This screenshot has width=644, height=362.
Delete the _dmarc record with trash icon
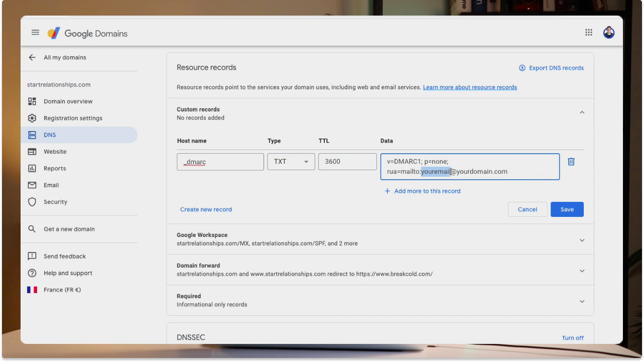(571, 162)
